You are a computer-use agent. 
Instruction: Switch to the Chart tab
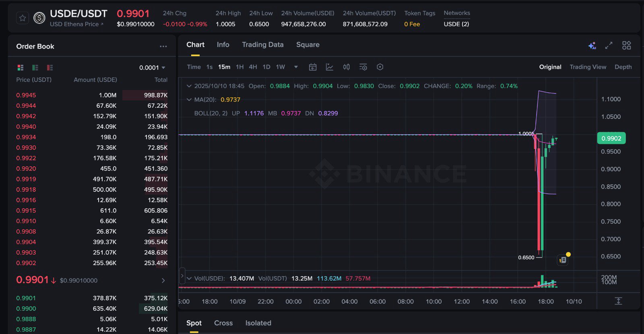[195, 45]
